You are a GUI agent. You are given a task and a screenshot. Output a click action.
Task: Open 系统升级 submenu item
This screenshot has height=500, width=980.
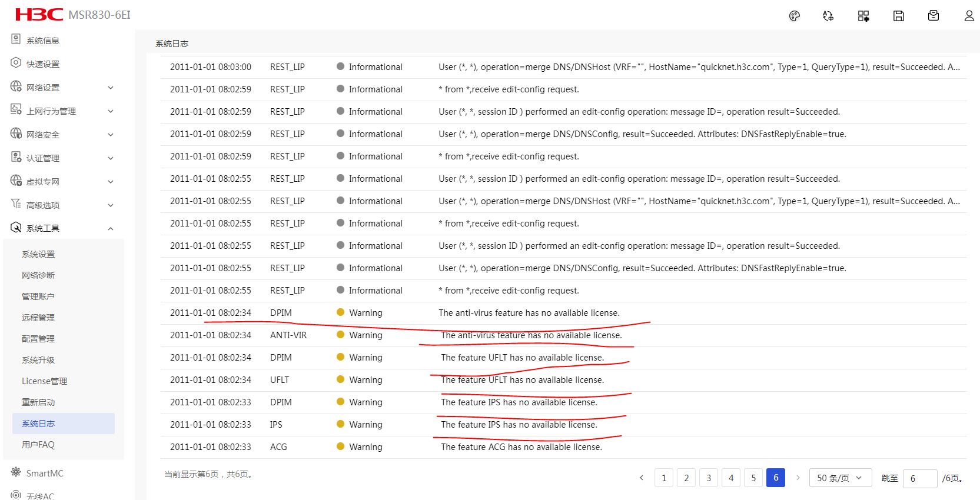38,360
